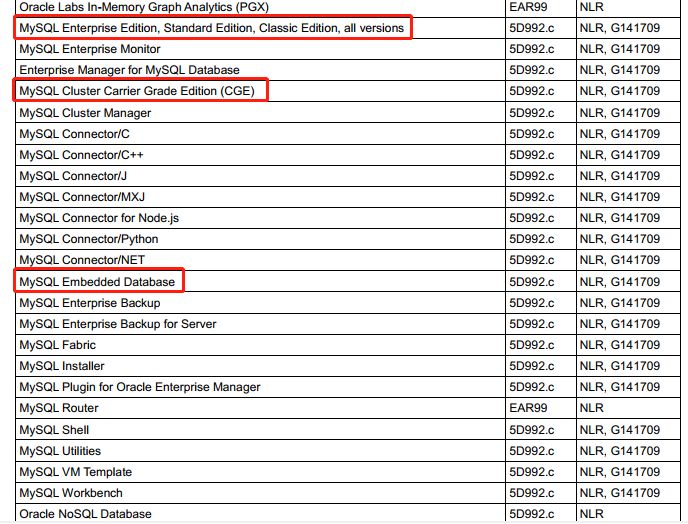688x524 pixels.
Task: Select 5D992.c code for Oracle NoSQL Database
Action: point(531,514)
